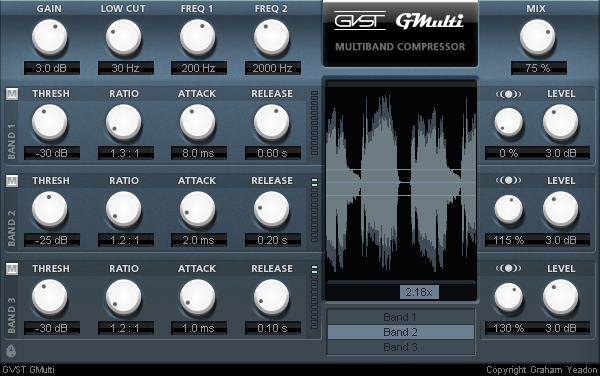600x376 pixels.
Task: Click Band 3 stereo width icon
Action: (509, 268)
